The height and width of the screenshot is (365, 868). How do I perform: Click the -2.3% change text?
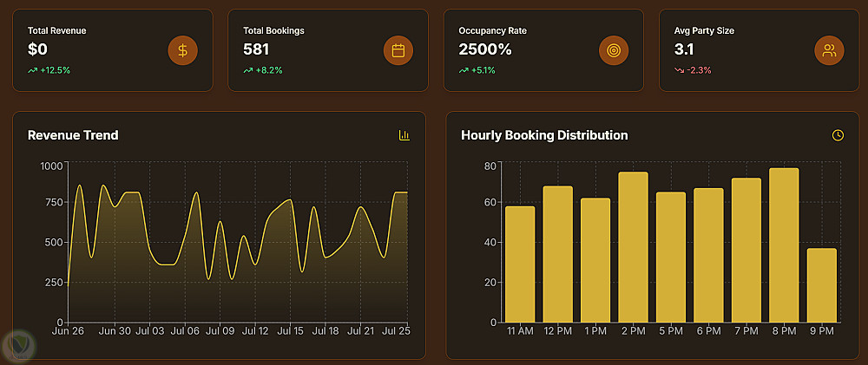click(699, 71)
